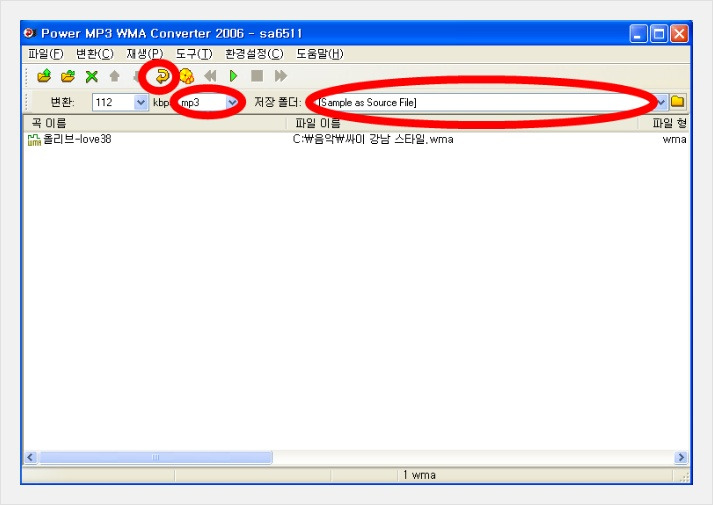Sort by the 파일 형 column header

(664, 123)
